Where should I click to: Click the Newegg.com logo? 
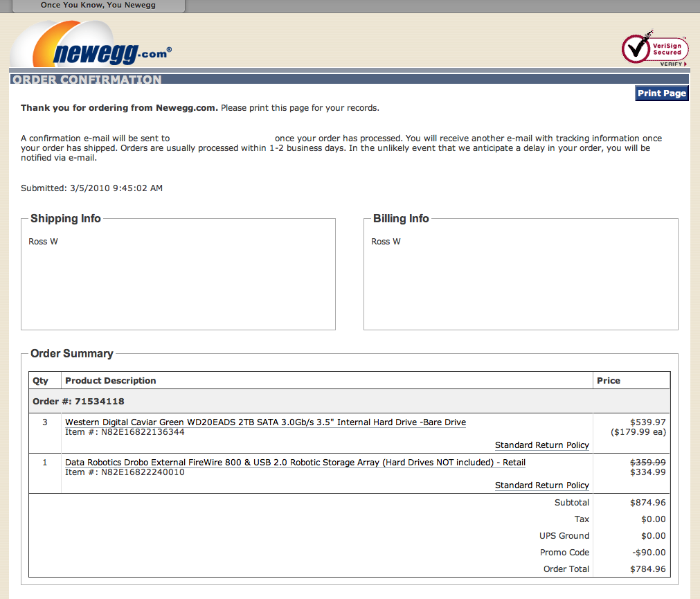click(x=91, y=44)
